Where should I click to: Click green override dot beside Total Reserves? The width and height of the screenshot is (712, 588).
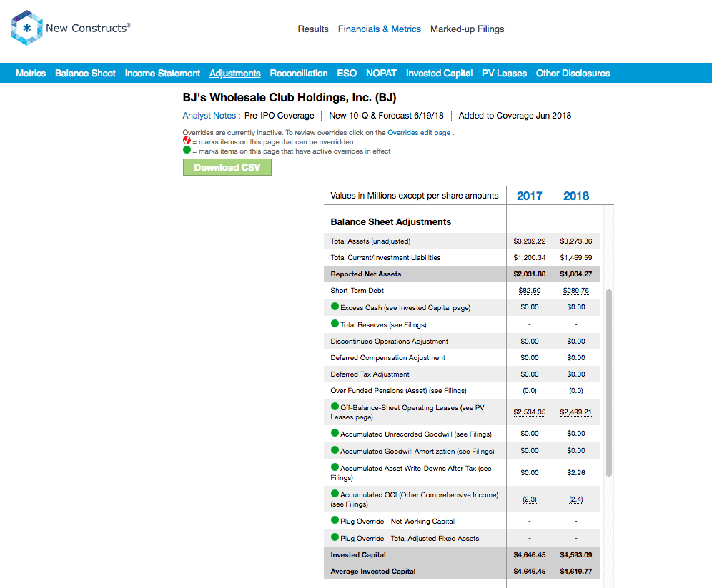point(335,324)
